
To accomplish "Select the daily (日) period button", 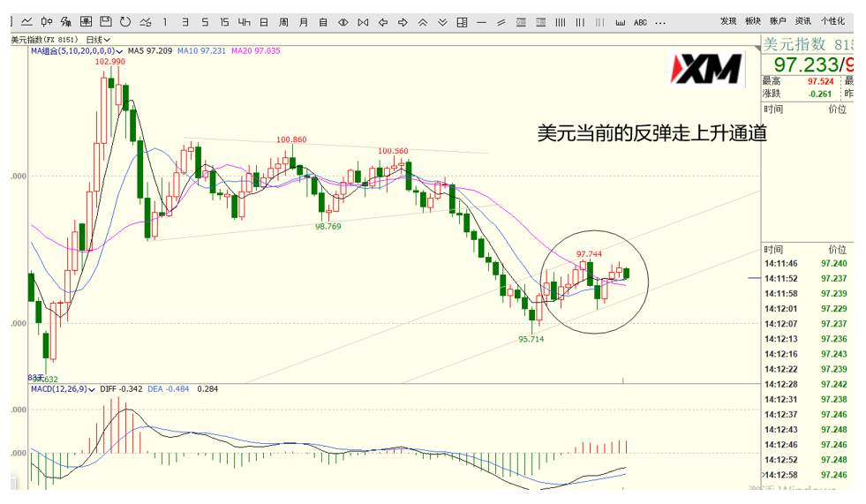I will click(264, 22).
